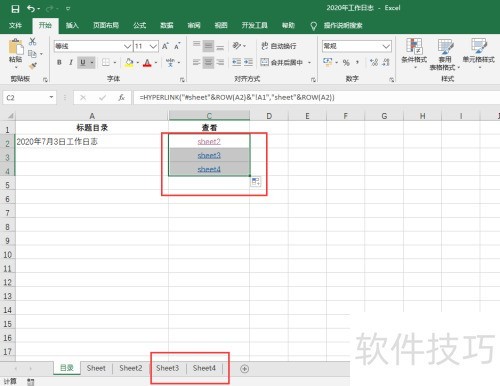500x386 pixels.
Task: Click the Copy icon in clipboard group
Action: (x=32, y=54)
